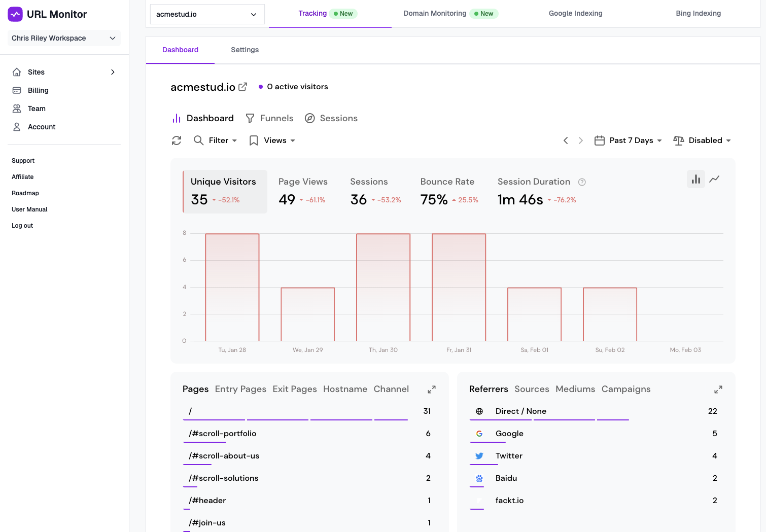Expand the Pages panel via its expand icon
This screenshot has width=766, height=532.
point(431,389)
